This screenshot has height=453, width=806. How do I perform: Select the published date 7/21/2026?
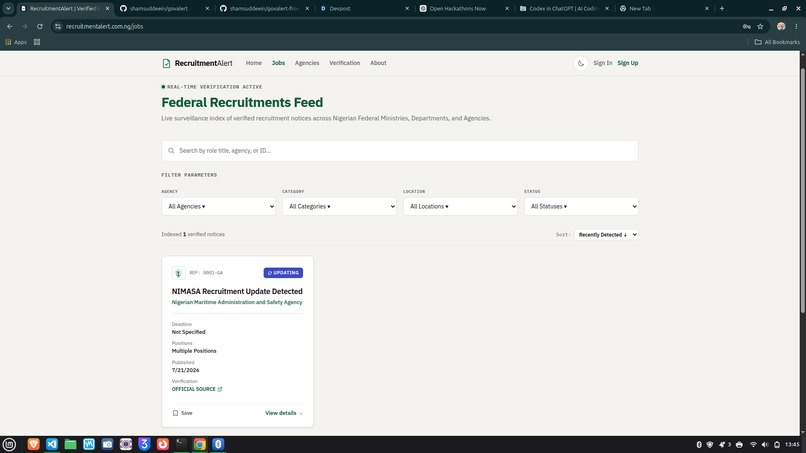click(186, 370)
